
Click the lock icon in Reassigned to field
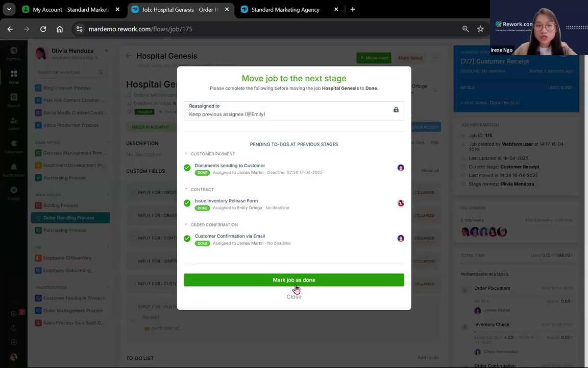click(x=396, y=110)
